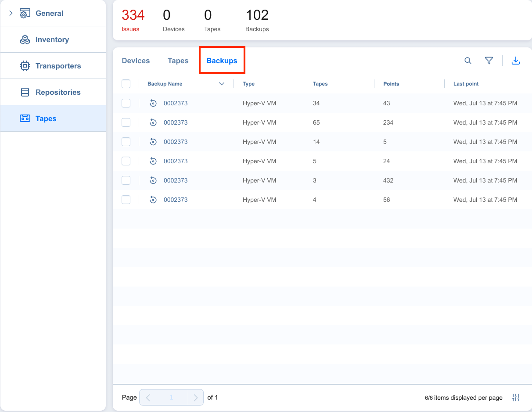Sort by Backup Name using dropdown arrow
The width and height of the screenshot is (532, 412).
(222, 84)
